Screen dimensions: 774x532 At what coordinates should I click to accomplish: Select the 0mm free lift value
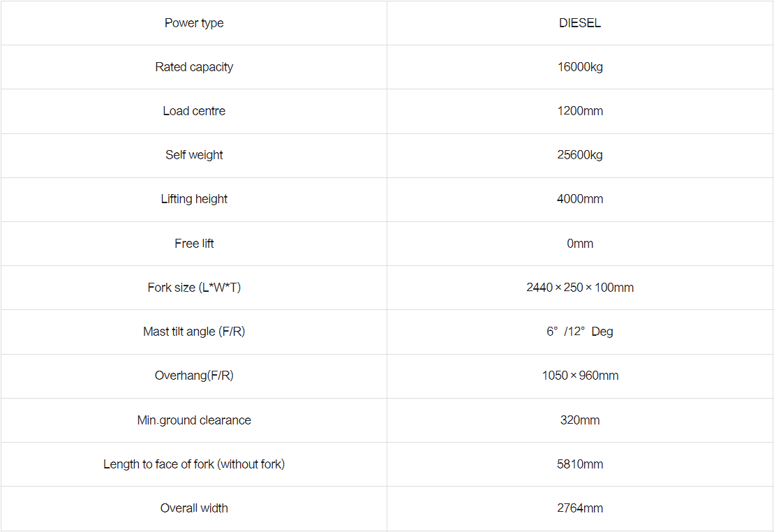coord(580,244)
